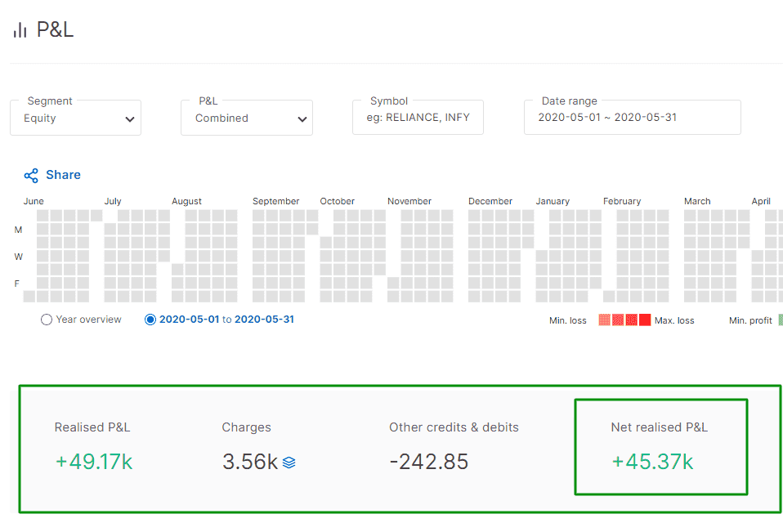Click the Segment dropdown chevron icon
The image size is (783, 532).
[x=130, y=119]
